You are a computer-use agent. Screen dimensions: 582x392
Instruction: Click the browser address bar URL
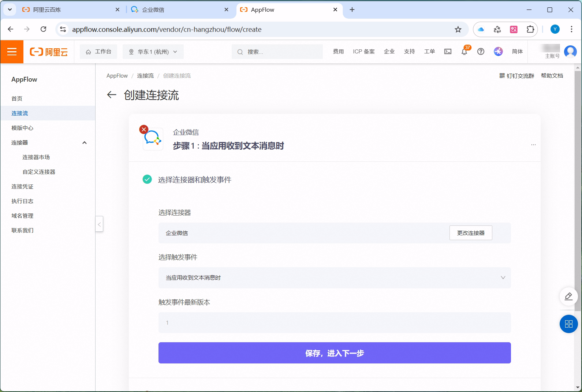(167, 29)
